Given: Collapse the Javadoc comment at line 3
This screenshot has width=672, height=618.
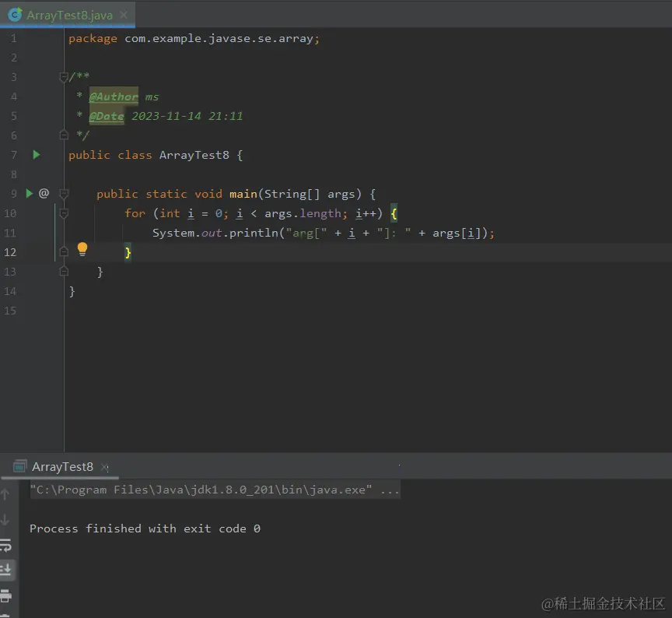Looking at the screenshot, I should (x=64, y=77).
